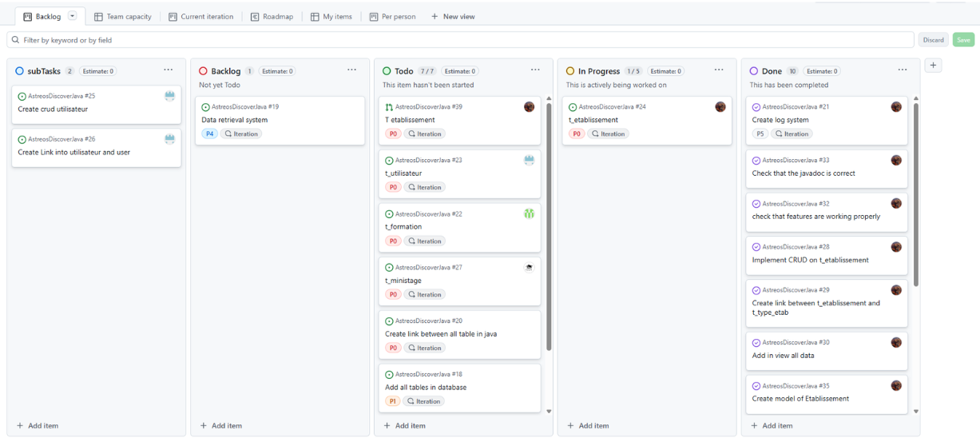Screen dimensions: 980x438
Task: Click the pull request icon on #39 card
Action: [389, 107]
